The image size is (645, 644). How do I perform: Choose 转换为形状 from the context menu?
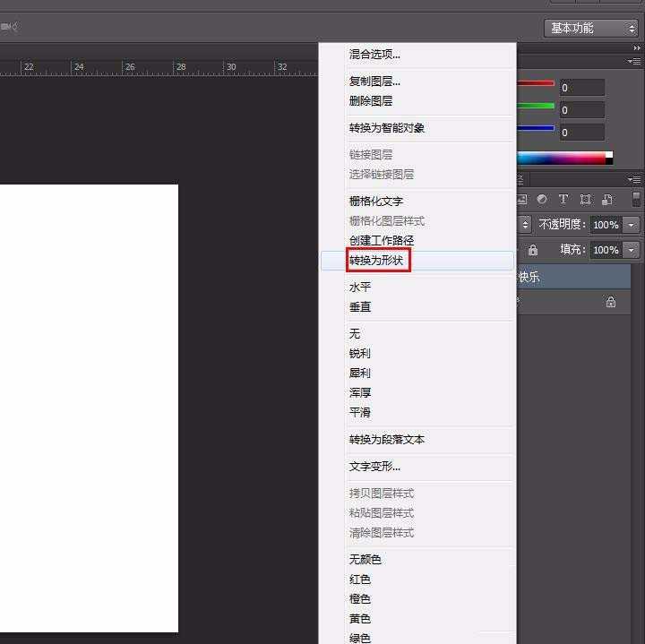pos(378,261)
